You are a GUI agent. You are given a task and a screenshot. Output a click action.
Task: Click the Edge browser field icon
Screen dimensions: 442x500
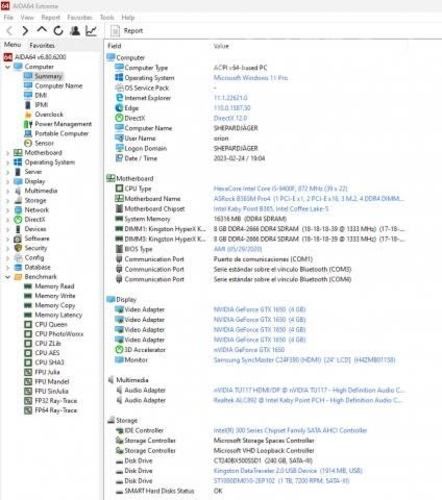coord(119,108)
